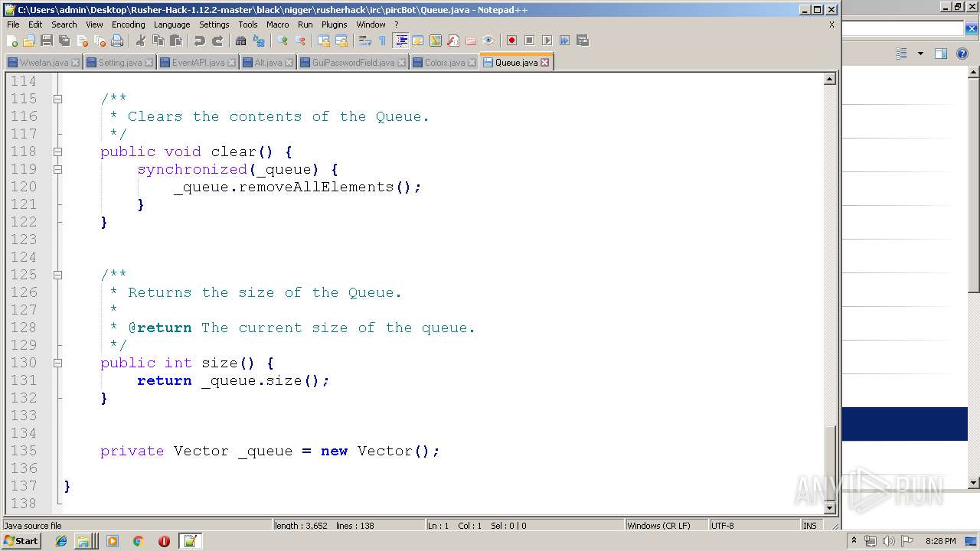The width and height of the screenshot is (980, 551).
Task: Open the user-defined language dialog
Action: point(418,41)
